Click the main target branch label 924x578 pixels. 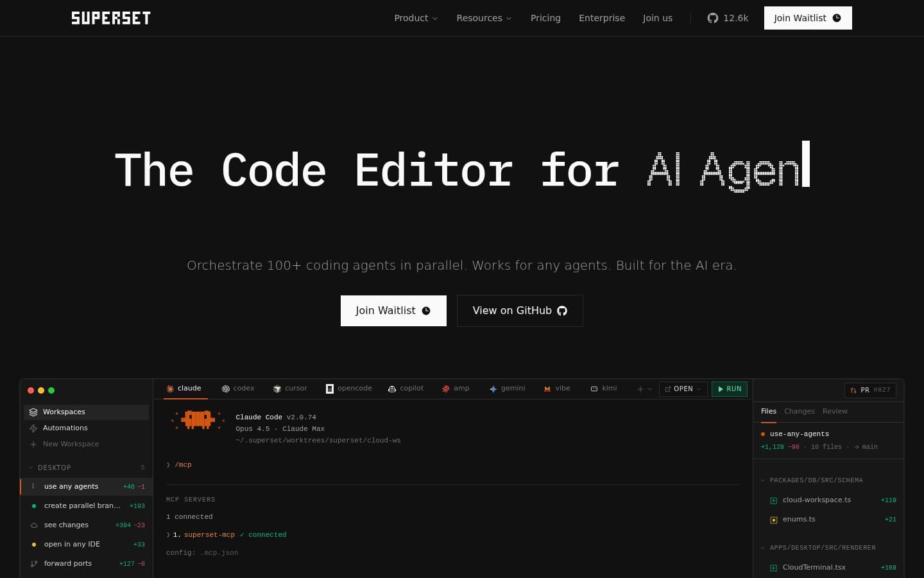(x=870, y=447)
